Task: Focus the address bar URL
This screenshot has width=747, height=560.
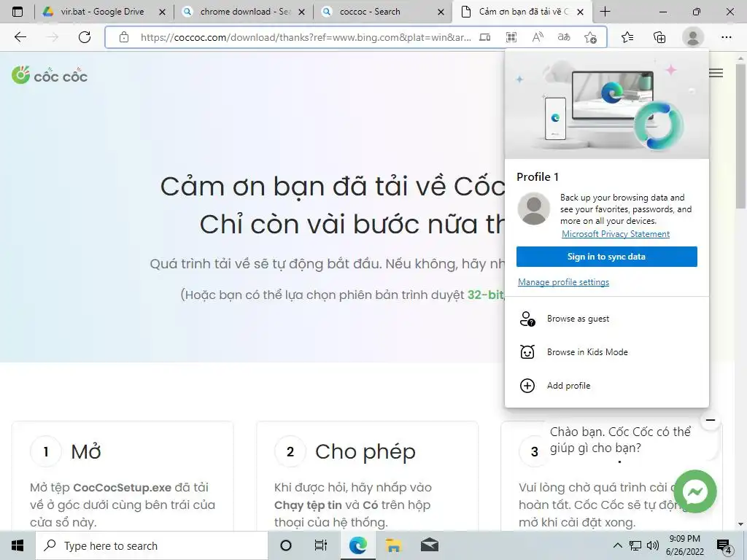Action: (x=306, y=37)
